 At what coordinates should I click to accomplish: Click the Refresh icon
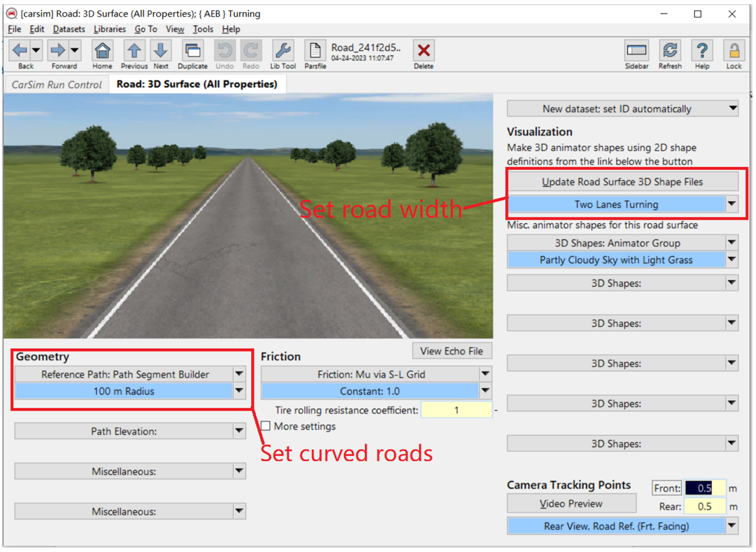tap(670, 51)
